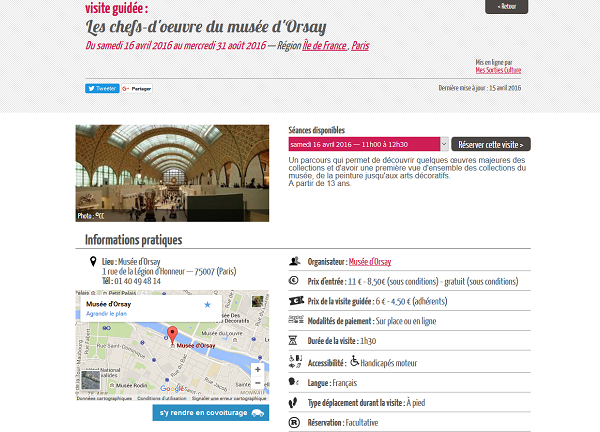Open the Paris link in header
The image size is (600, 432).
[360, 46]
